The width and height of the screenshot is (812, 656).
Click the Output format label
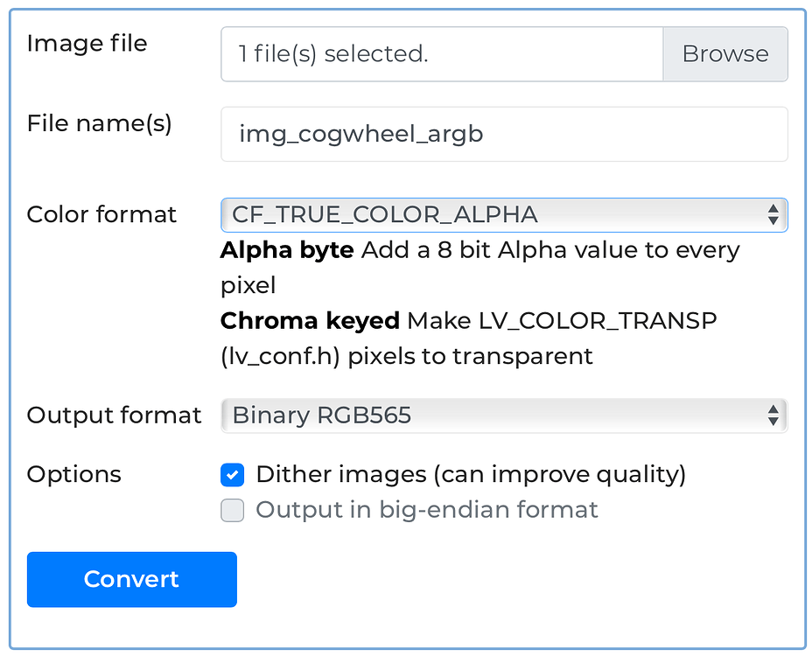(x=114, y=415)
